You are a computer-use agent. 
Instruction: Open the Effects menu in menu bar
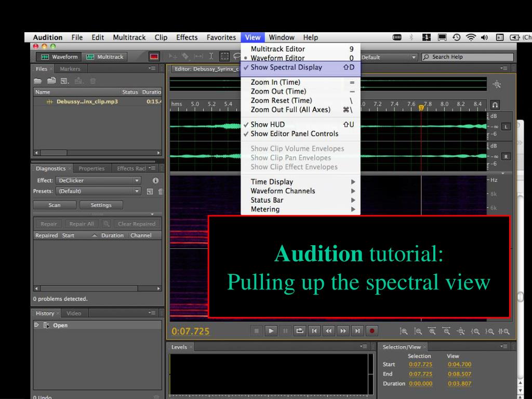[187, 37]
